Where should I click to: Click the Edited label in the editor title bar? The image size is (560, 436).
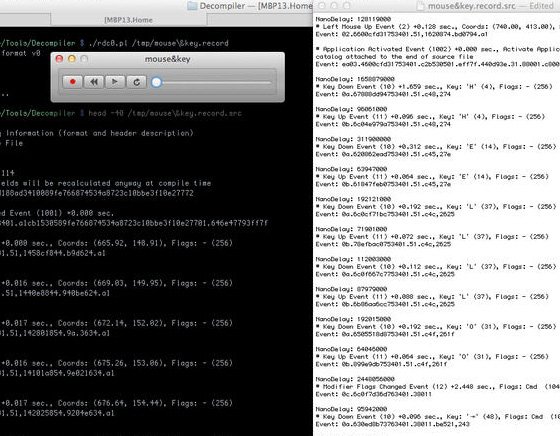[x=541, y=6]
